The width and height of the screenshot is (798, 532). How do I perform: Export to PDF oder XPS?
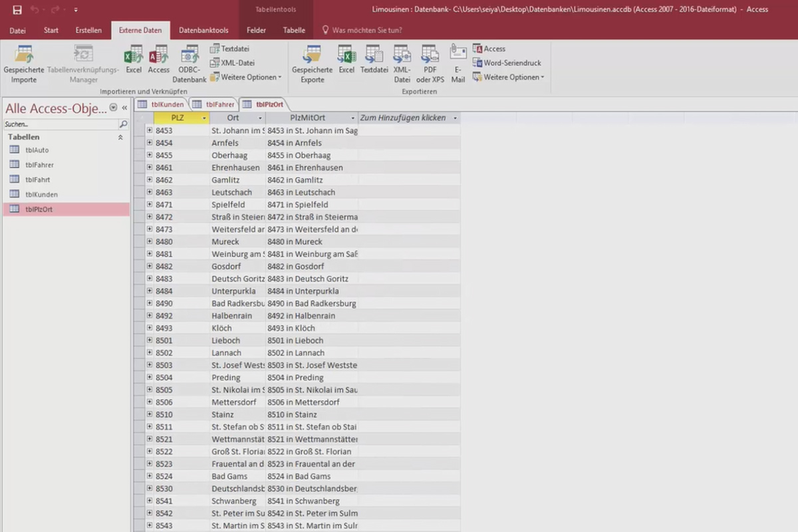[430, 64]
